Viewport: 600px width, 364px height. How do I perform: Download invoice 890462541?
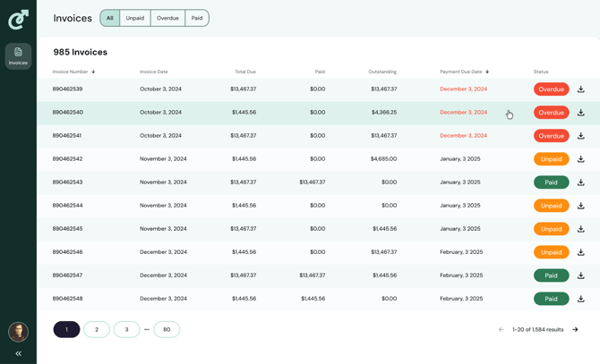(x=581, y=136)
